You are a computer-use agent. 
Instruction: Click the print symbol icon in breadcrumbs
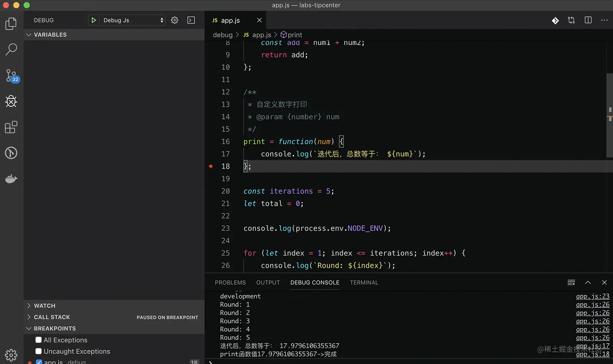pos(283,35)
